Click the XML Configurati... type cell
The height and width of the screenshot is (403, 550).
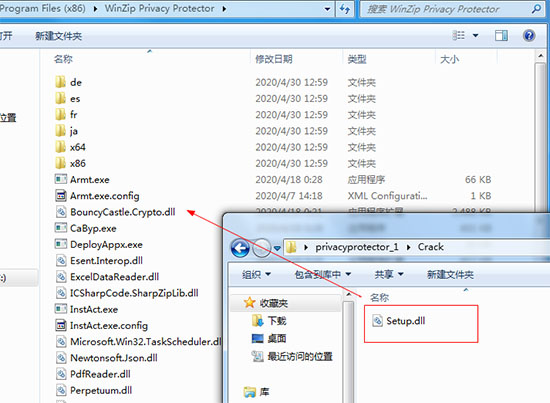387,195
